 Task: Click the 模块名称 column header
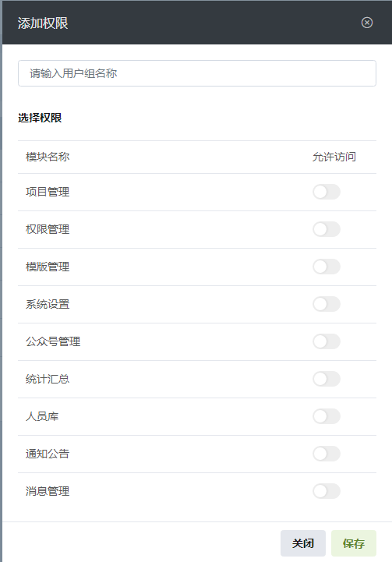48,157
